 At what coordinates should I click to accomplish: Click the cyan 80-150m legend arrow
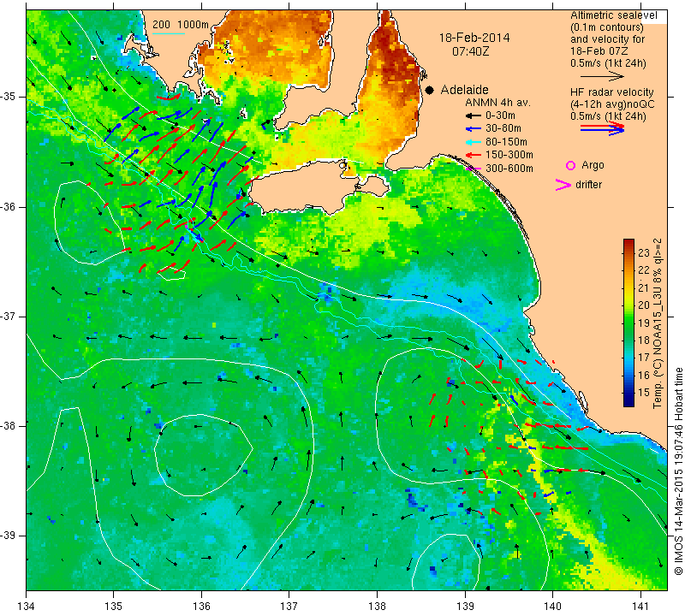[x=473, y=142]
